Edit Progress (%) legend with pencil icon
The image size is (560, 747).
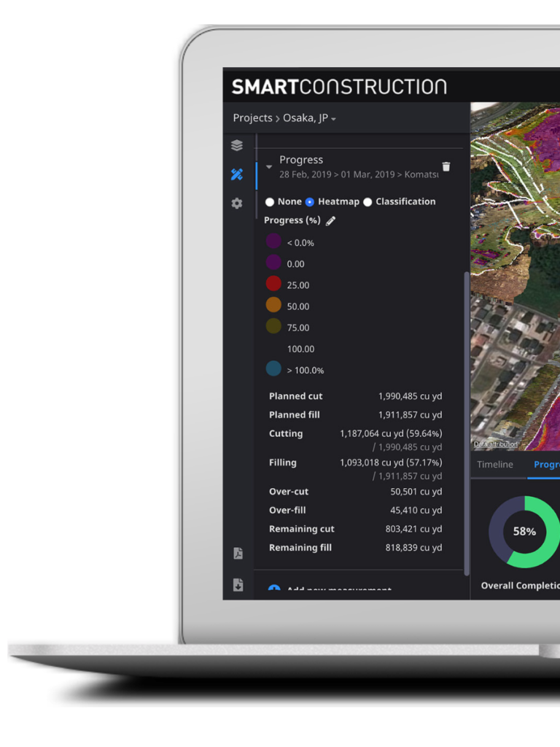(x=330, y=220)
